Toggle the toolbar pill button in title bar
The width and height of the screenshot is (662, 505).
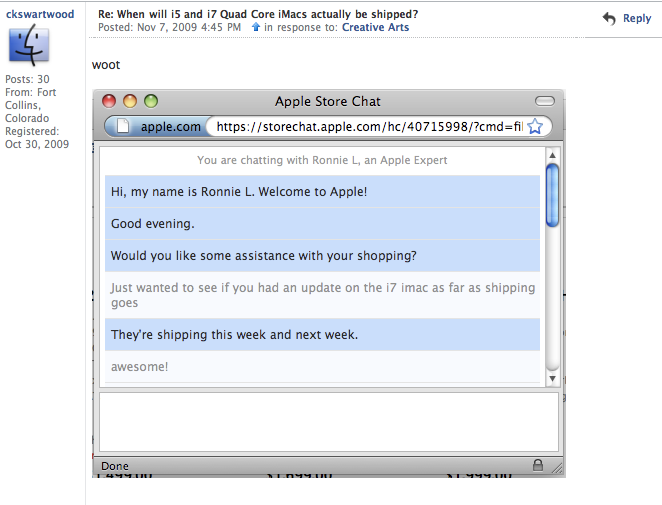[545, 101]
